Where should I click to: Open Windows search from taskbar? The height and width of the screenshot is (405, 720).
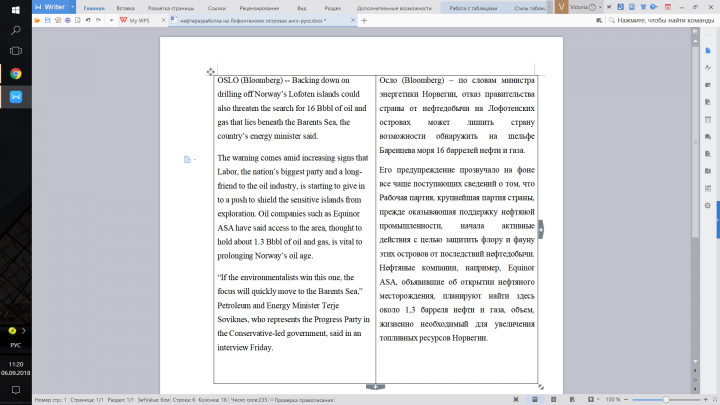[x=16, y=30]
